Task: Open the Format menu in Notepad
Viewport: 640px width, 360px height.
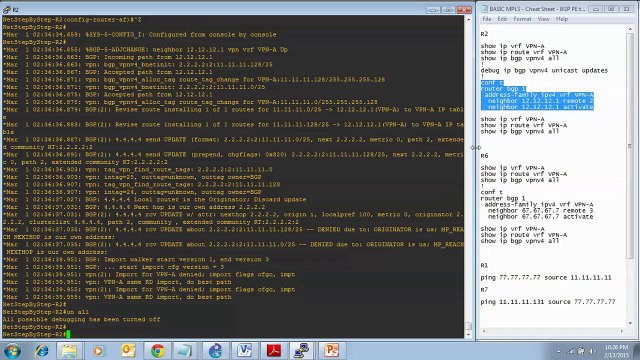Action: coord(522,19)
